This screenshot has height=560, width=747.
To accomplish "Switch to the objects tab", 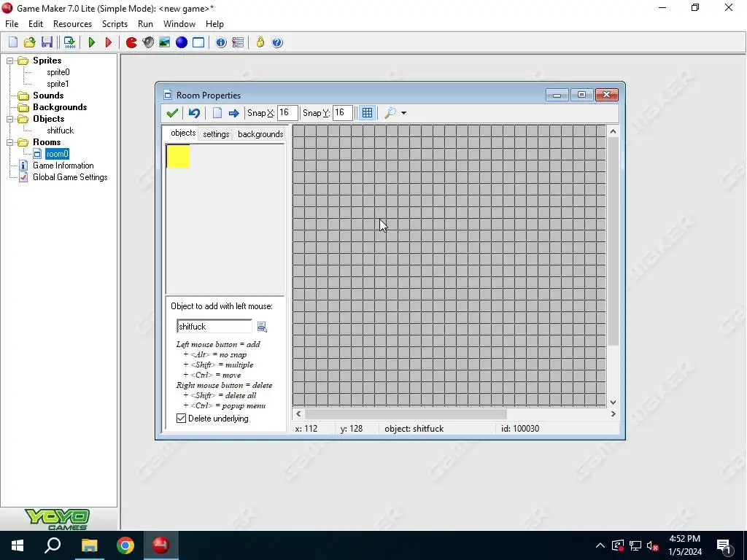I will coord(183,133).
